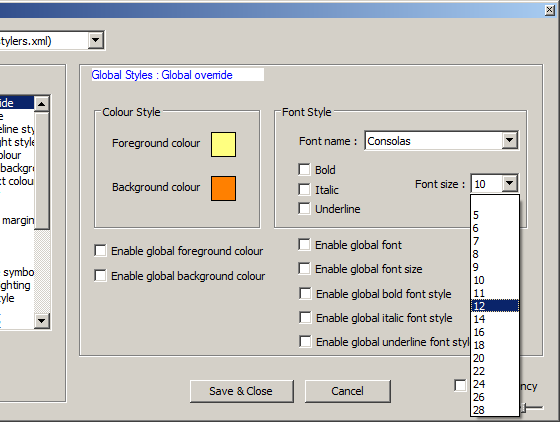Viewport: 560px width, 422px height.
Task: Click Global Styles : Global override label
Action: (162, 75)
